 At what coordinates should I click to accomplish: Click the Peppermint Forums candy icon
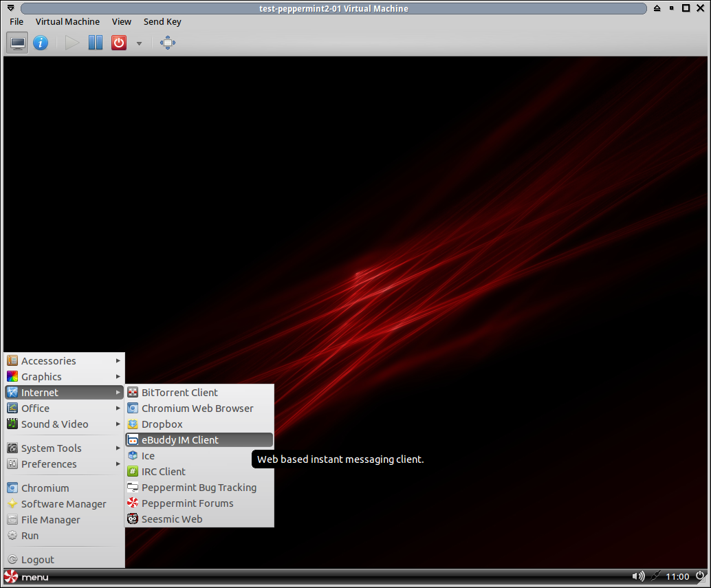point(133,503)
